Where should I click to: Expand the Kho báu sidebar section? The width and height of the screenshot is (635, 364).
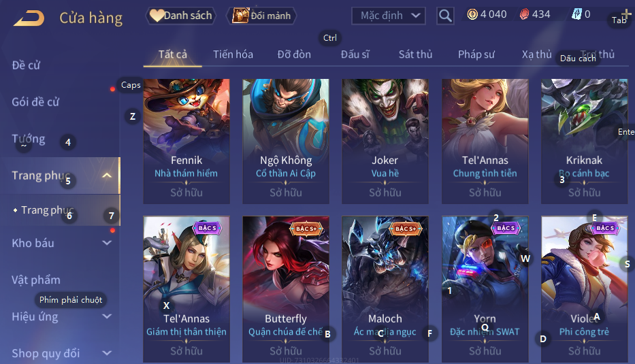107,243
